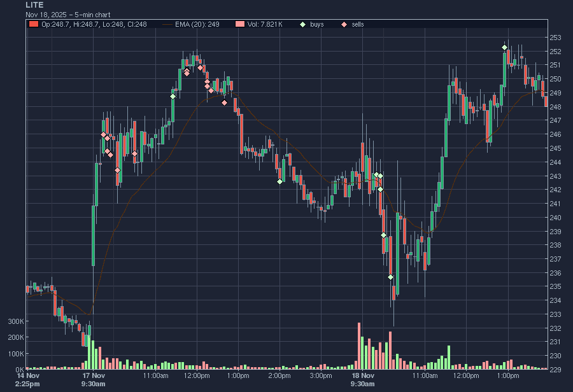This screenshot has height=392, width=573.
Task: Click the EMA (20) legend line icon
Action: 167,24
